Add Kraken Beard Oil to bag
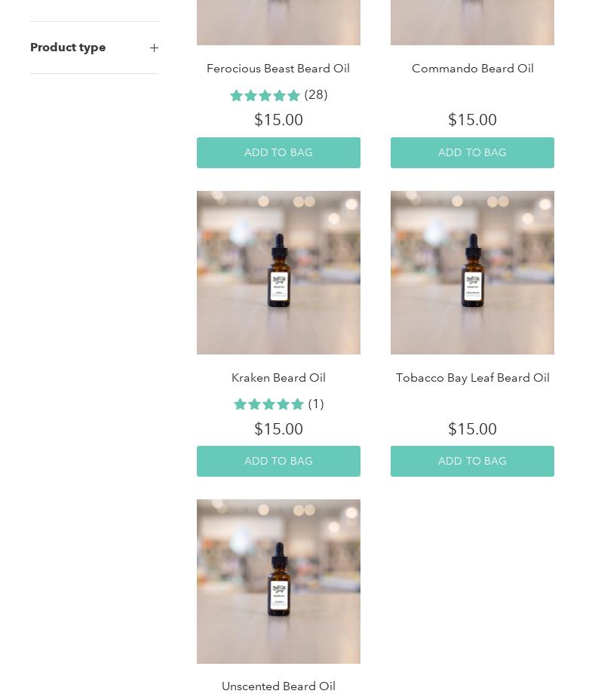 click(x=278, y=461)
